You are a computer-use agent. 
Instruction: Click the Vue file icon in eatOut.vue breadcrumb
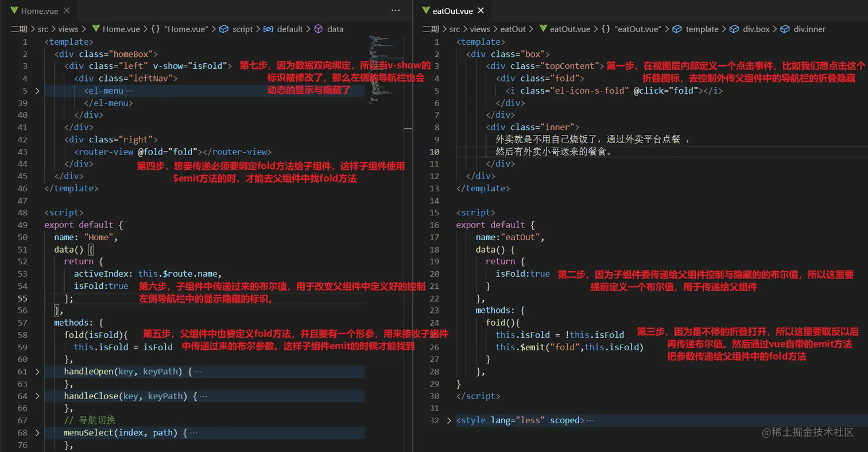pos(542,29)
